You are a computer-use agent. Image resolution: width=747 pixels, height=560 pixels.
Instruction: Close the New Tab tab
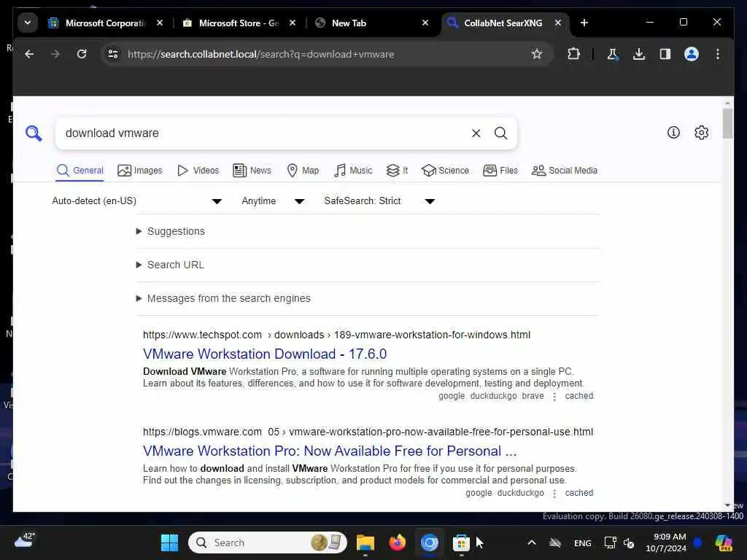click(x=425, y=23)
